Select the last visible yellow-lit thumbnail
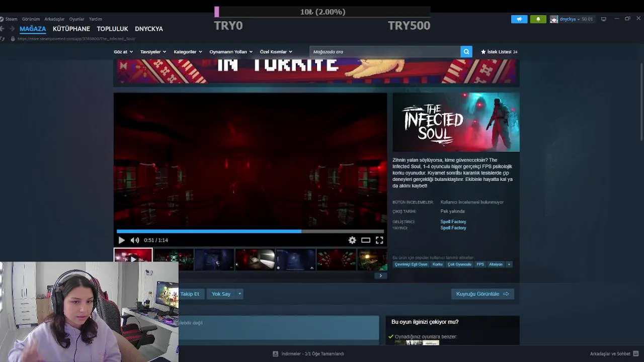This screenshot has height=362, width=644. click(x=372, y=259)
